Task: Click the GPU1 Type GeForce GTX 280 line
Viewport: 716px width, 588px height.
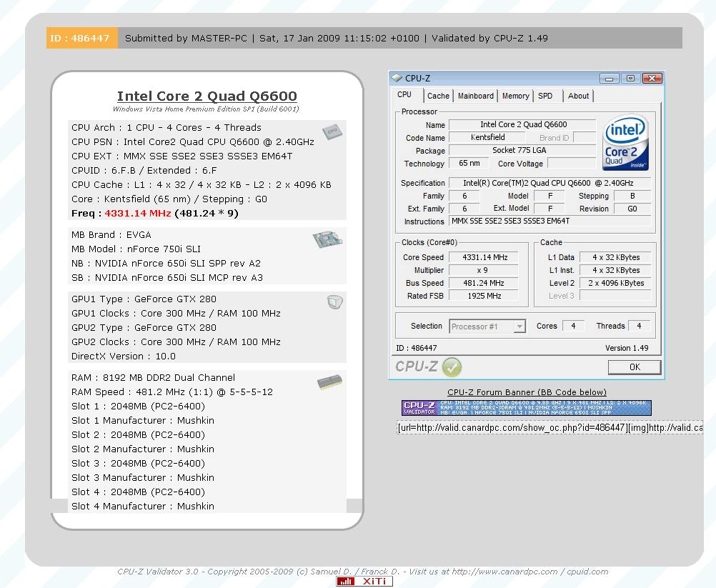Action: point(144,299)
